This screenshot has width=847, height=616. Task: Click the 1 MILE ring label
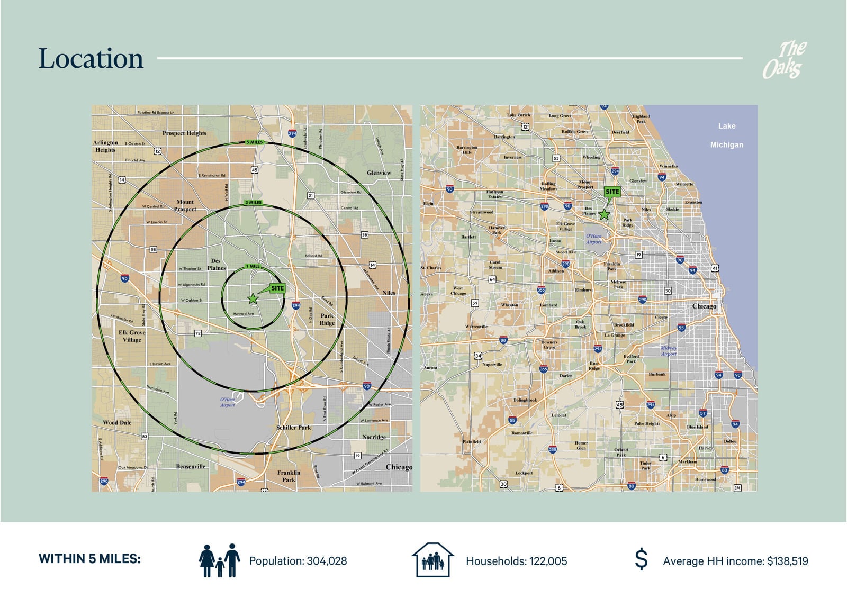point(253,266)
